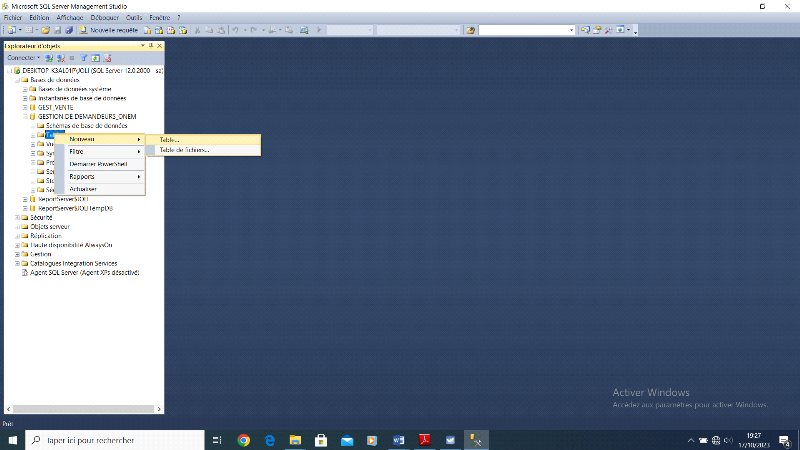Screen dimensions: 800x450
Task: Click Object Explorer horizontal scrollbar left arrow
Action: (9, 409)
